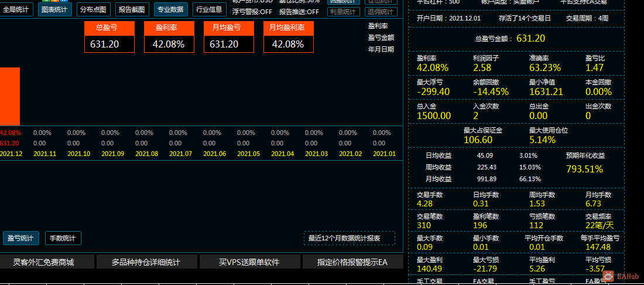The width and height of the screenshot is (644, 285).
Task: Select the 专业数据 tab
Action: 171,9
